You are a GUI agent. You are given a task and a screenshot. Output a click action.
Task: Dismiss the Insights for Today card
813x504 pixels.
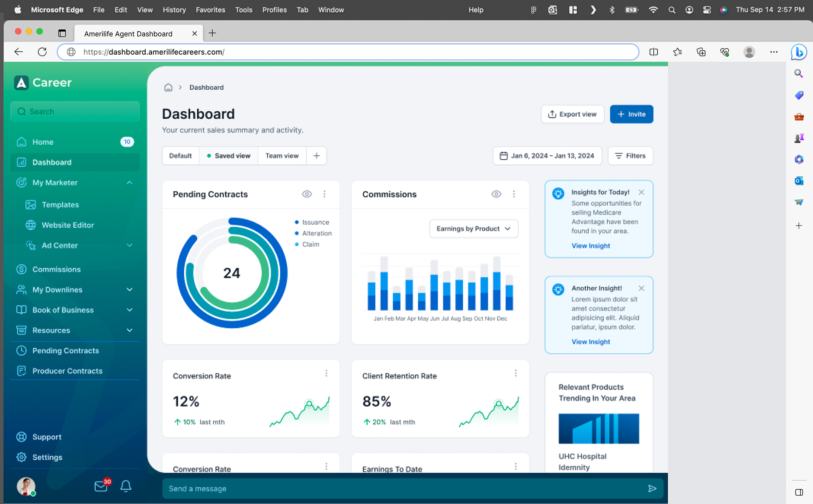coord(641,192)
